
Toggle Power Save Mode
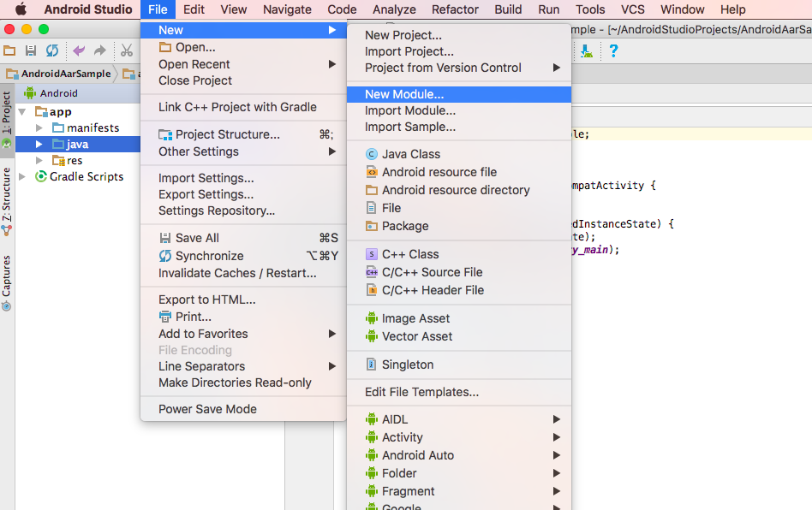[243, 409]
